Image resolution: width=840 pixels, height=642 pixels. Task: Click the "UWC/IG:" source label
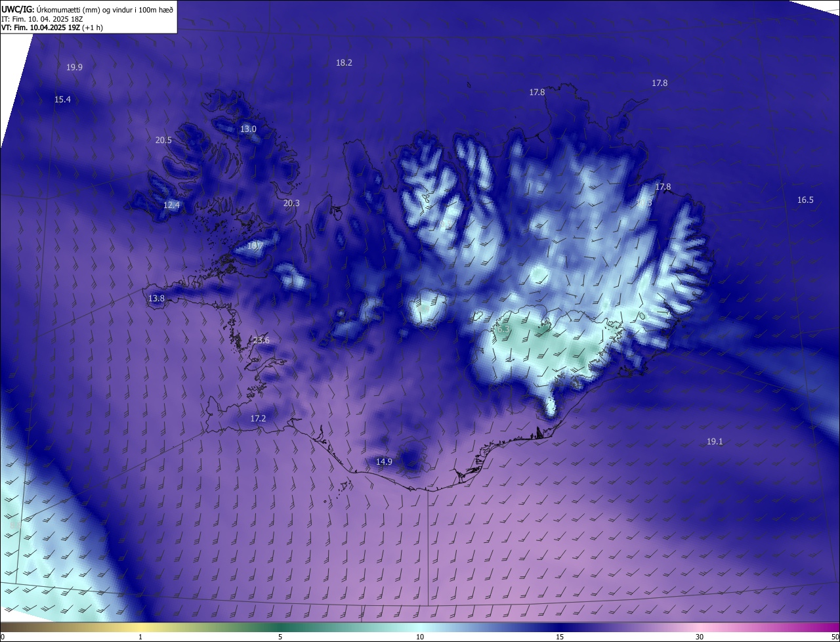click(x=18, y=9)
